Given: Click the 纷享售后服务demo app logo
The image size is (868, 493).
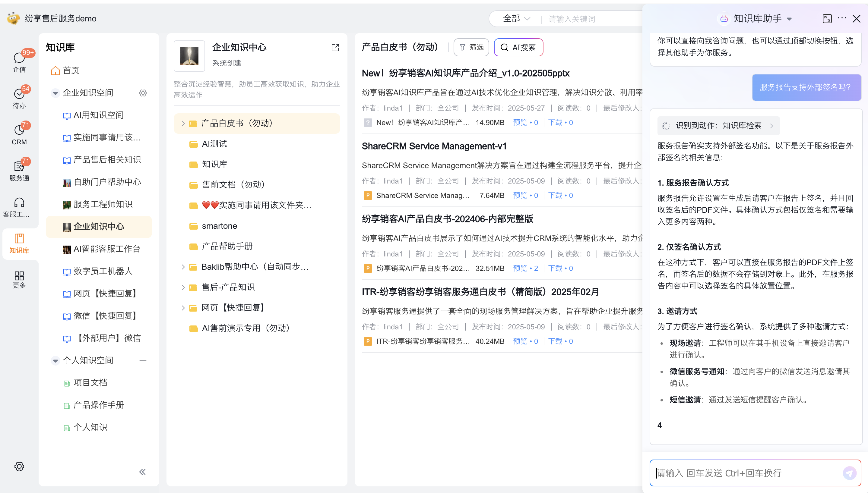Looking at the screenshot, I should [x=13, y=18].
